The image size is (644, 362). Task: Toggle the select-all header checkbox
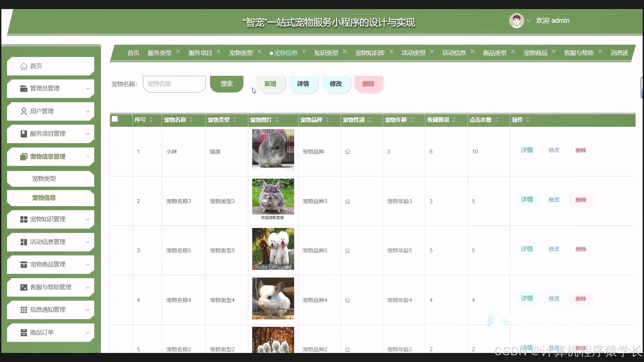[x=115, y=119]
